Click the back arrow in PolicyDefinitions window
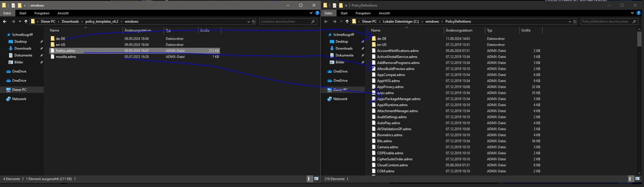The image size is (644, 187). (x=326, y=21)
